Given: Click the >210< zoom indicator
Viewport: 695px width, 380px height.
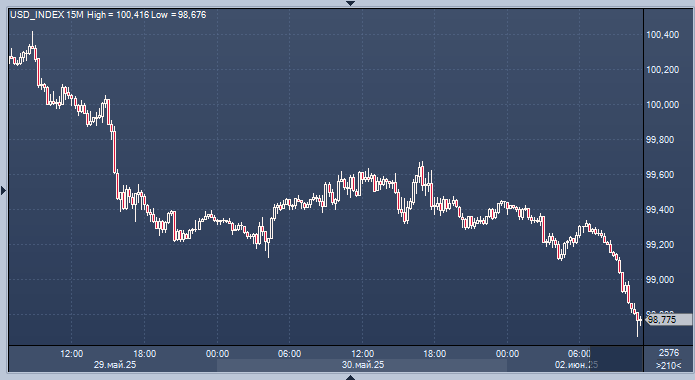Looking at the screenshot, I should pyautogui.click(x=669, y=366).
